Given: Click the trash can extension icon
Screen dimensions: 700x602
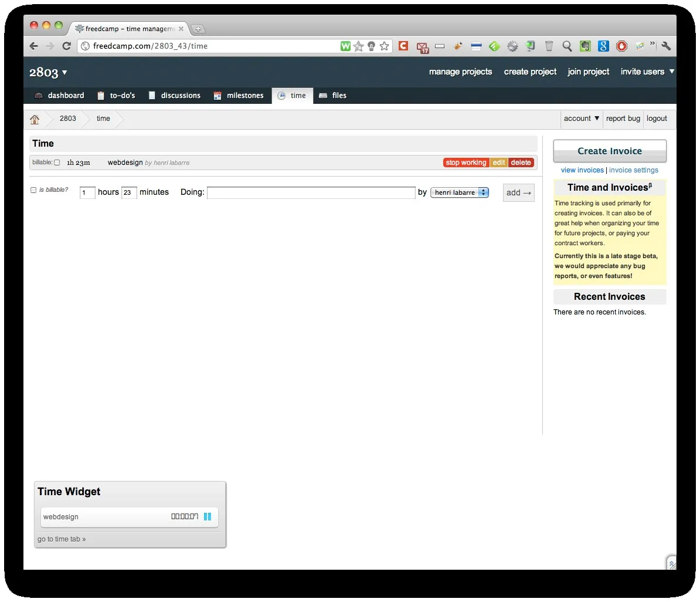Looking at the screenshot, I should (549, 46).
